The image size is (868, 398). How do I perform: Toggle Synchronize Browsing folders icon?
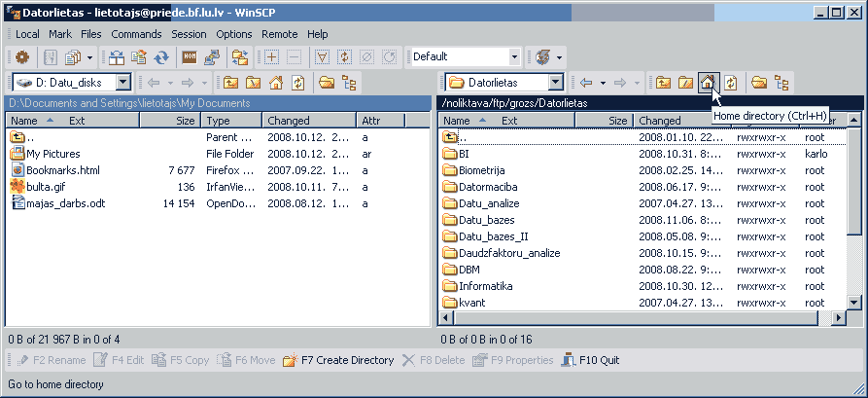tap(240, 56)
